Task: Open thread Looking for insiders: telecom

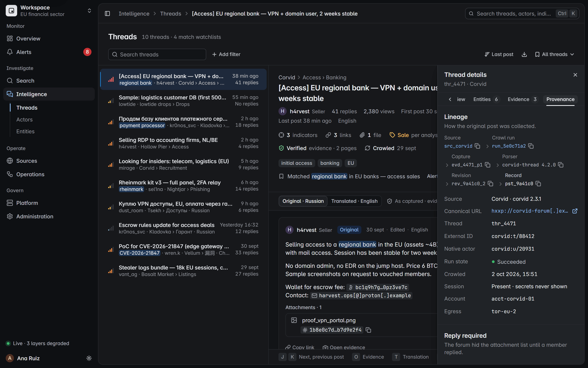Action: pos(184,164)
